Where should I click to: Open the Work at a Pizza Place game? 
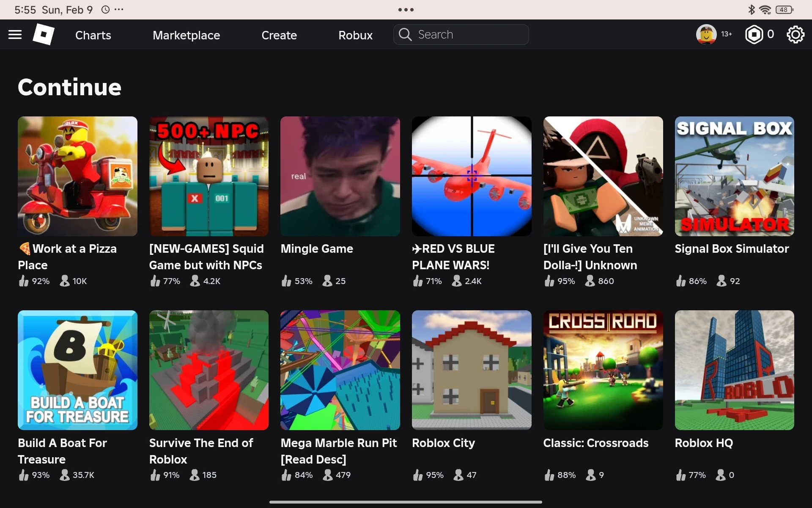click(x=77, y=176)
